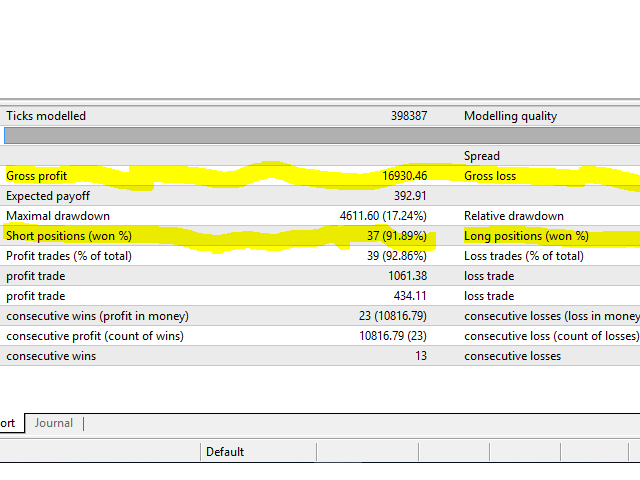Click the profit trade value 434.11
The width and height of the screenshot is (640, 480).
(x=410, y=296)
